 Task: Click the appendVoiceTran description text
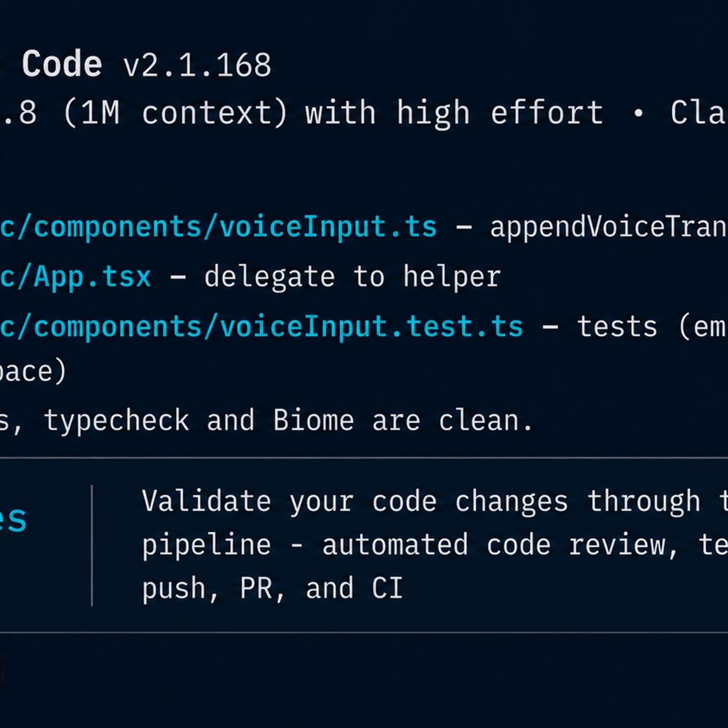(609, 227)
